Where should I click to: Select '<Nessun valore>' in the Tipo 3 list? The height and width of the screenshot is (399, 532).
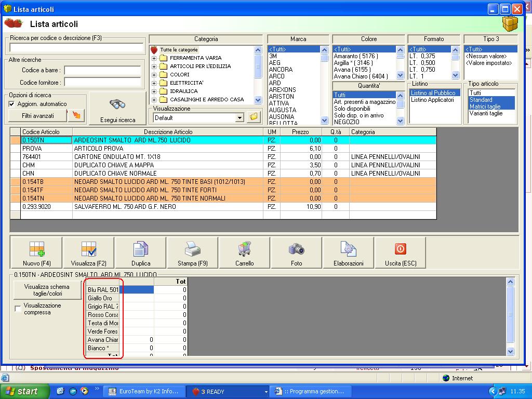(x=486, y=56)
